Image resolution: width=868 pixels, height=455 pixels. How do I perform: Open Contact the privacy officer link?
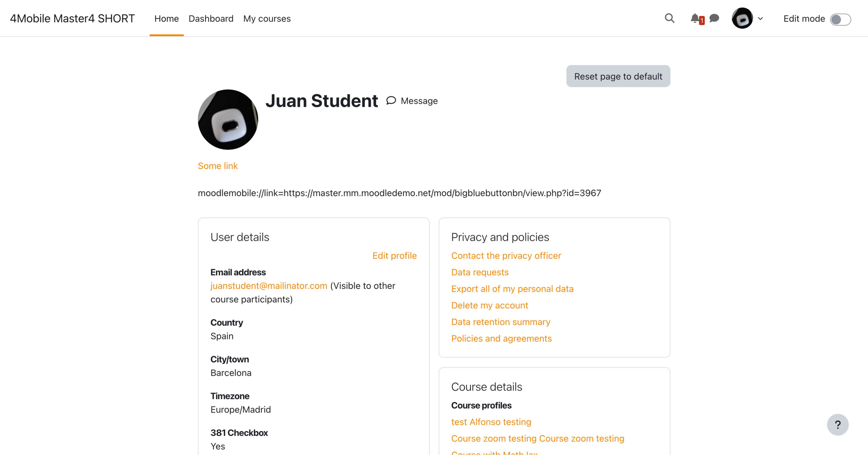tap(506, 256)
